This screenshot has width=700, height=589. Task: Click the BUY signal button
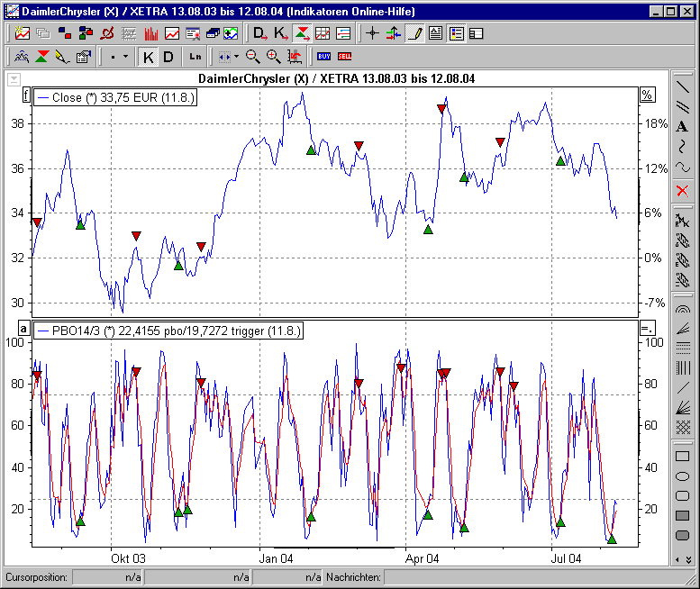coord(324,57)
